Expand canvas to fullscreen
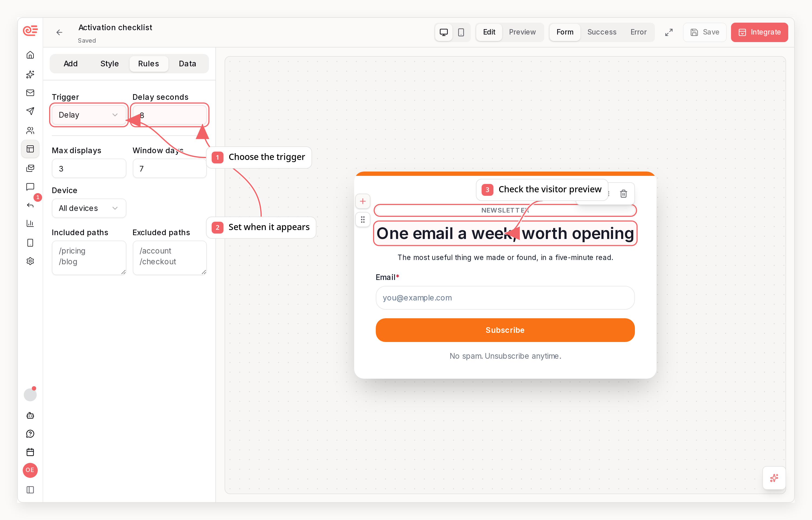812x520 pixels. (669, 32)
